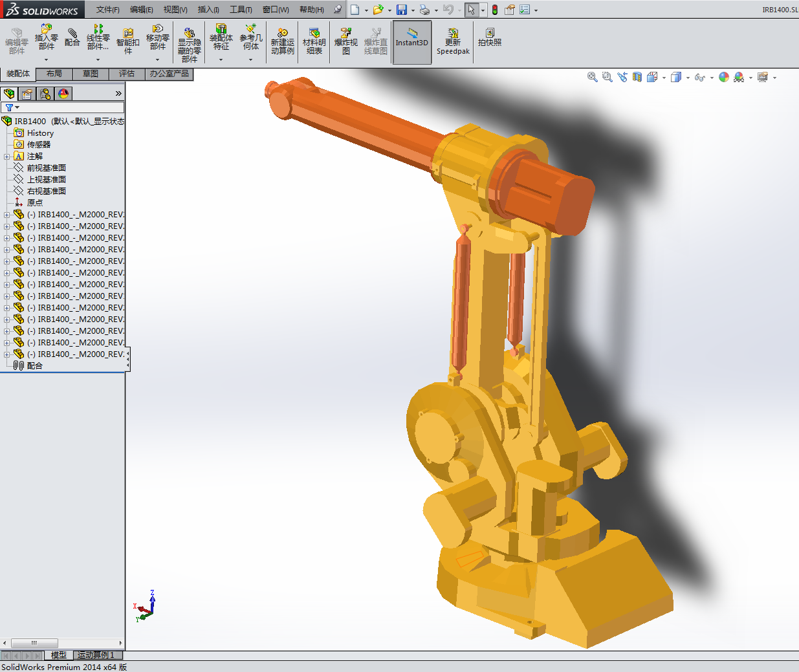Viewport: 799px width, 672px height.
Task: Toggle the Select cursor tool
Action: (x=471, y=10)
